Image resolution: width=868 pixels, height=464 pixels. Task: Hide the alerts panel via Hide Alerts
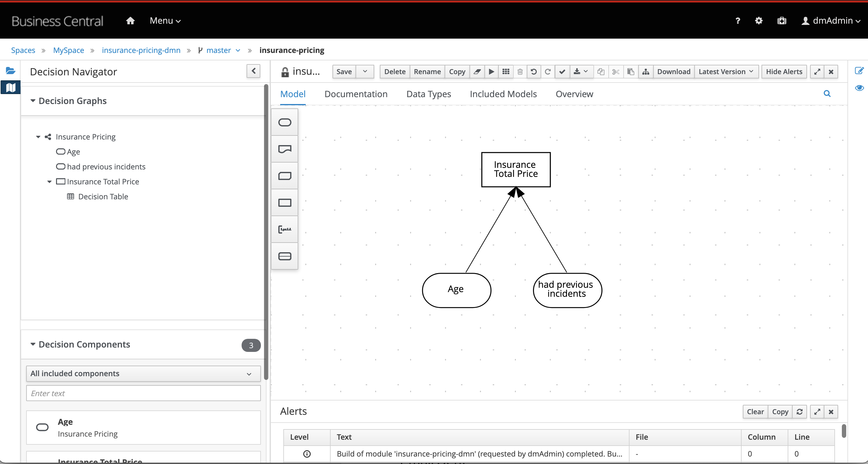(784, 72)
